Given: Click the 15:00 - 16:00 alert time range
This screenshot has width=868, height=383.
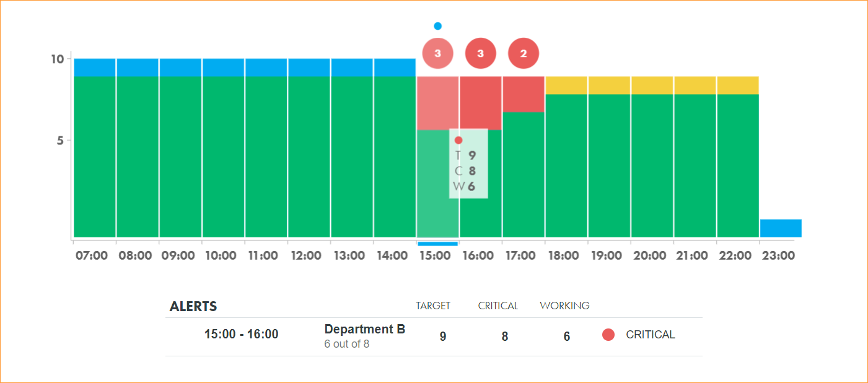Looking at the screenshot, I should click(241, 335).
